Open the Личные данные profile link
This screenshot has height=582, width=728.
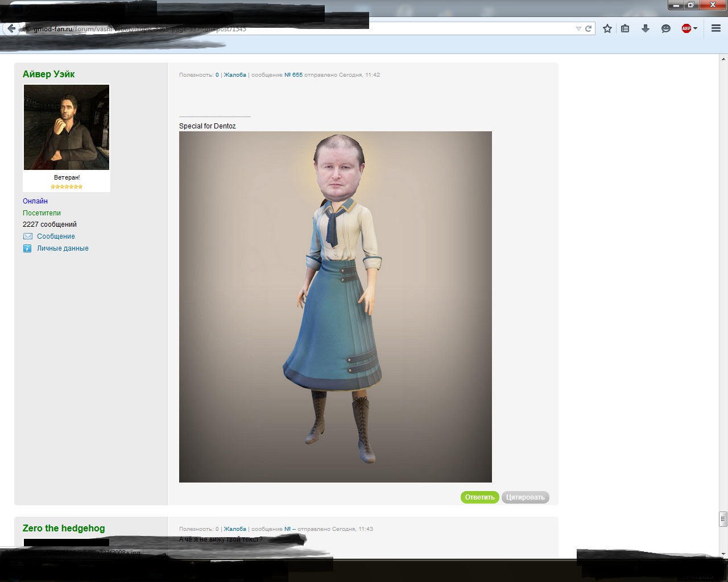[63, 248]
